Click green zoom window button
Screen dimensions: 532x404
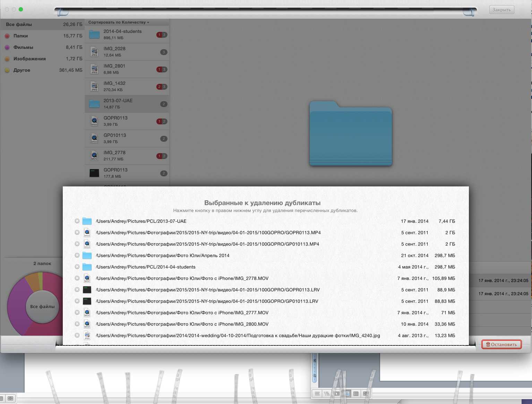pyautogui.click(x=21, y=9)
